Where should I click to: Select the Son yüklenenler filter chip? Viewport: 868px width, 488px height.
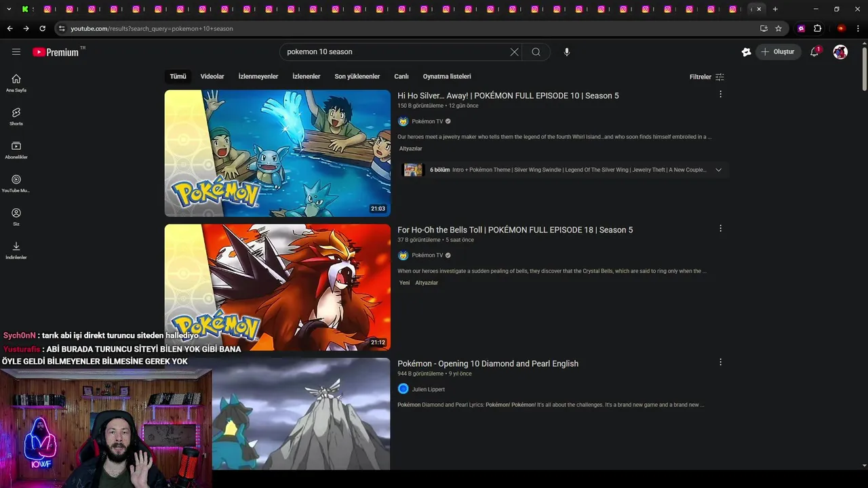(357, 77)
